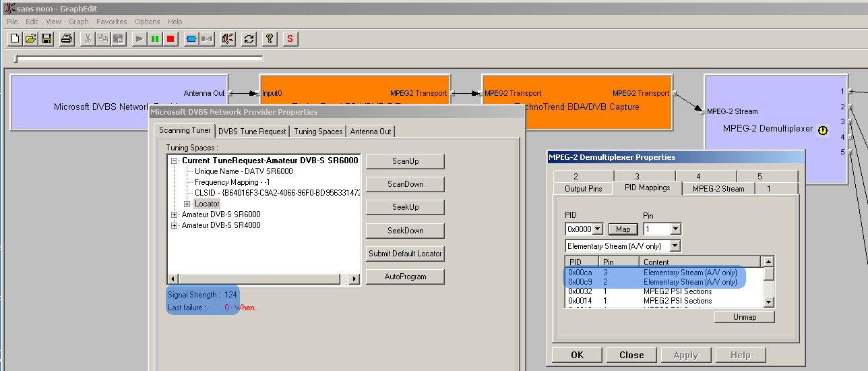Cut selection with scissors icon
The height and width of the screenshot is (371, 868).
87,38
